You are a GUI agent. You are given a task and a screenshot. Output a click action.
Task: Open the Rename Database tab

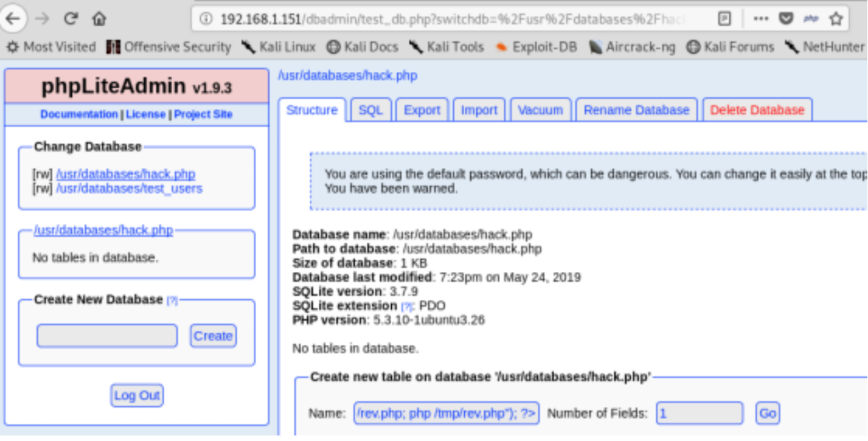[636, 110]
